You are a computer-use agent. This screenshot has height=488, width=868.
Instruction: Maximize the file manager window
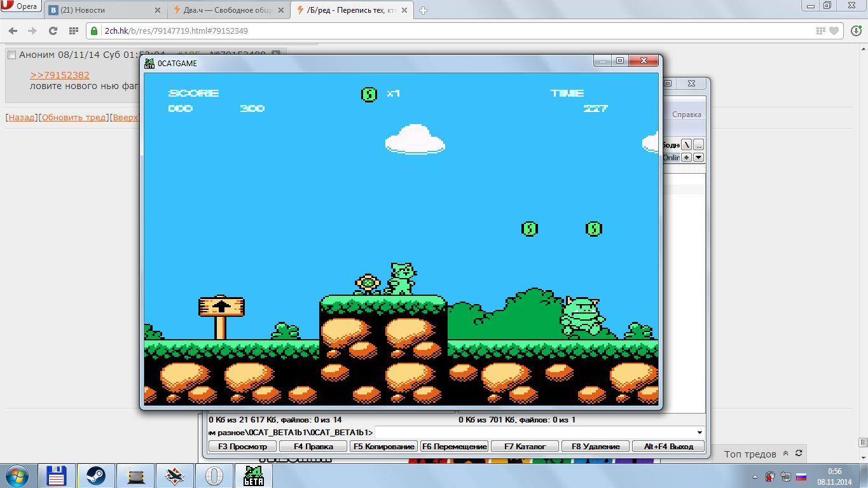[x=668, y=83]
